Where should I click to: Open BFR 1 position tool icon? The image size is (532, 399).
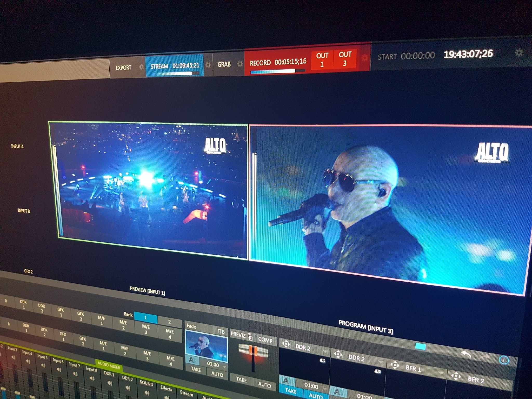395,365
